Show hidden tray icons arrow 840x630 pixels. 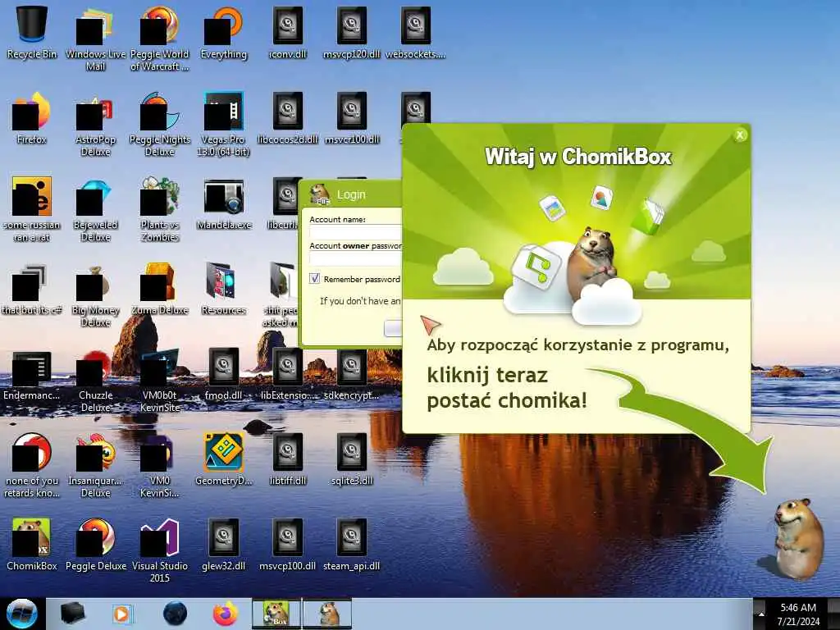coord(760,614)
